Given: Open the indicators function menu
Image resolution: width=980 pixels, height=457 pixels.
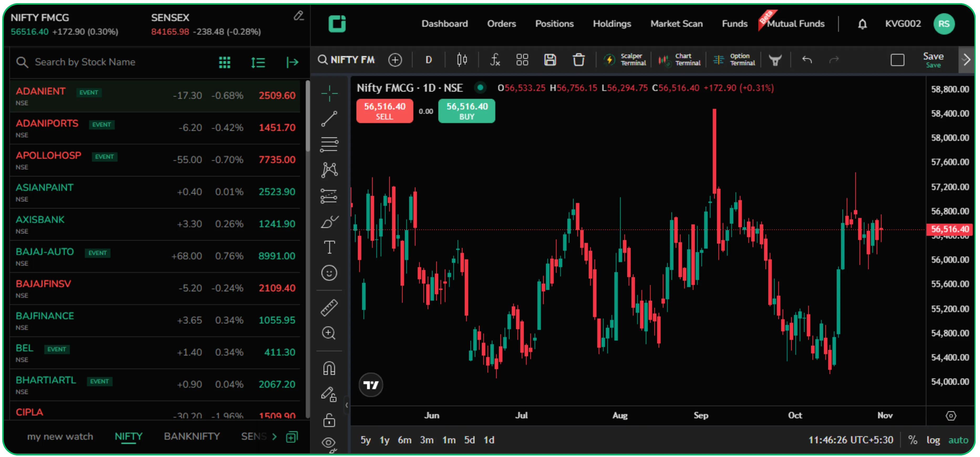Looking at the screenshot, I should point(495,60).
